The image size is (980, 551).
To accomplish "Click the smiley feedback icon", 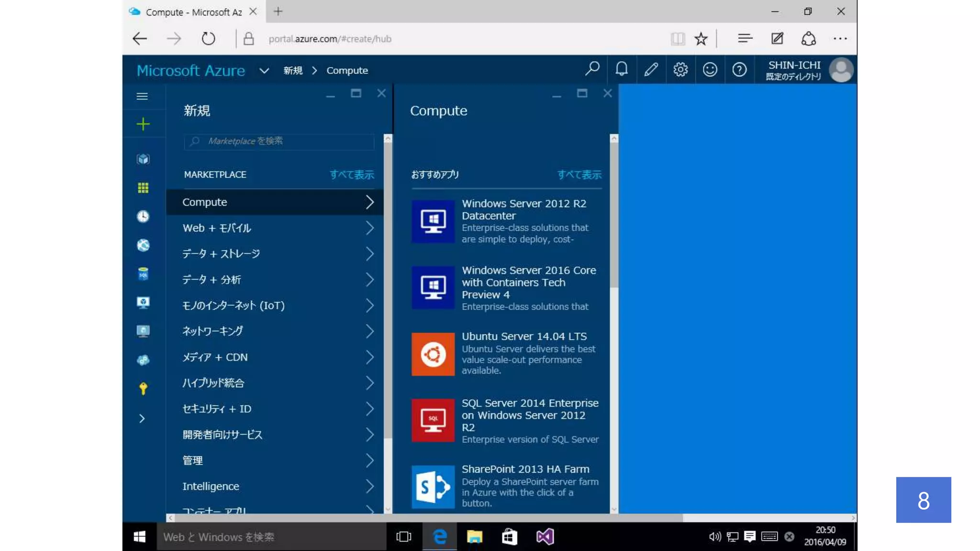I will pyautogui.click(x=710, y=70).
